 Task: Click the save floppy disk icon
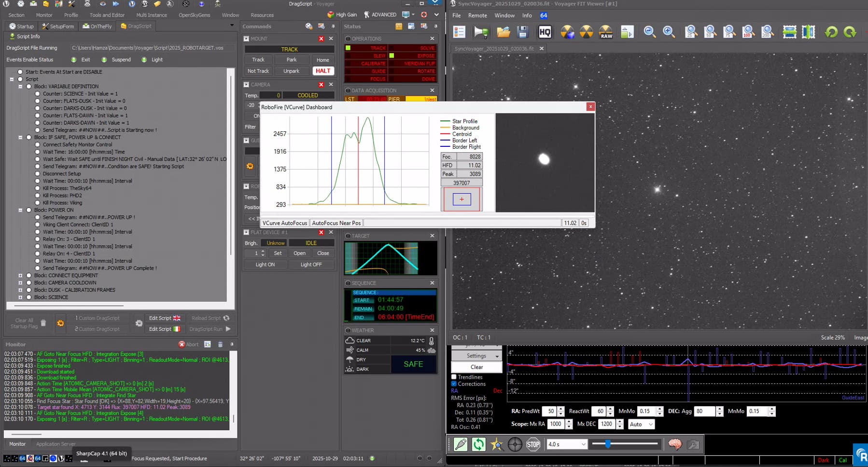[522, 32]
